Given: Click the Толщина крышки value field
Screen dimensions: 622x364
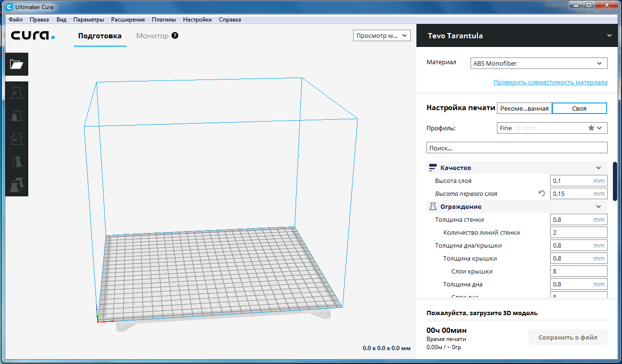Looking at the screenshot, I should click(579, 258).
